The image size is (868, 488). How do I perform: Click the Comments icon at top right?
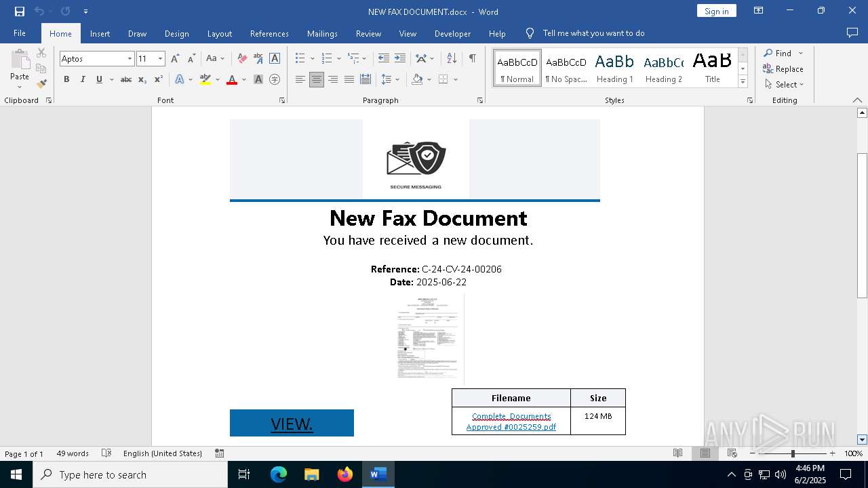[x=852, y=33]
